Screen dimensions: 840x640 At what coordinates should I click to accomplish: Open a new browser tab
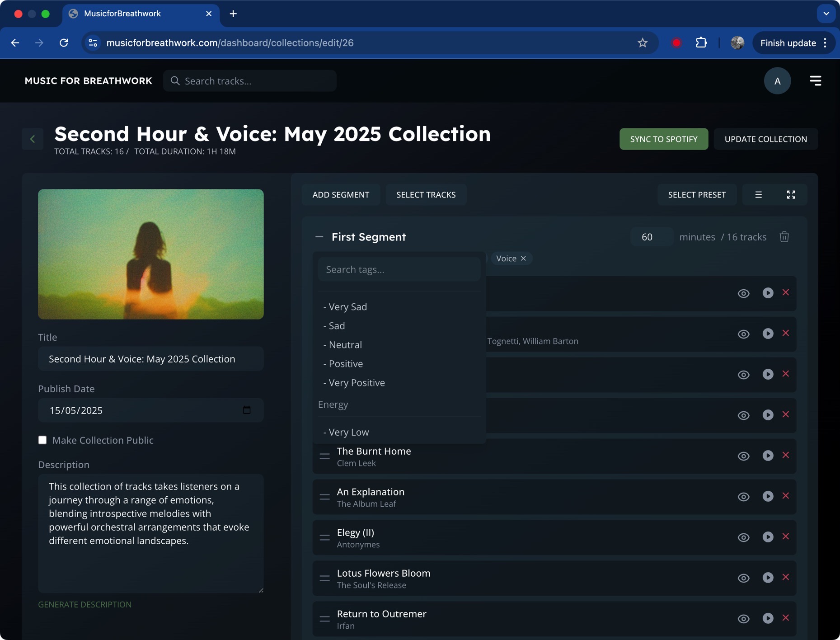233,14
